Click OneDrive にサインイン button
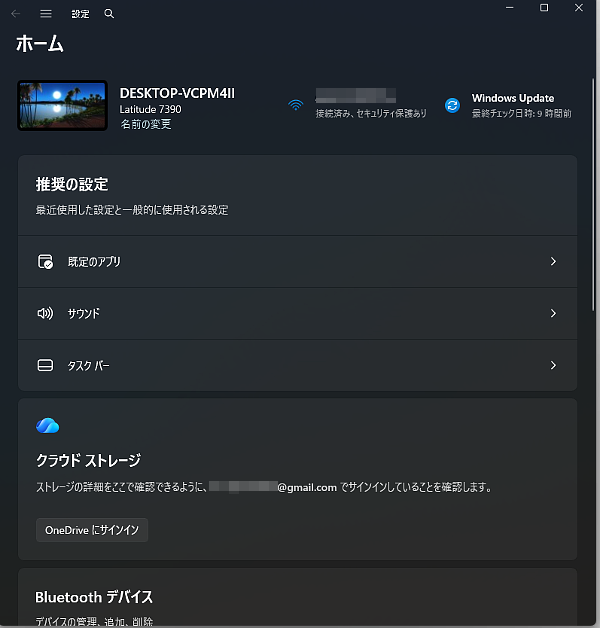This screenshot has width=600, height=628. [x=92, y=530]
